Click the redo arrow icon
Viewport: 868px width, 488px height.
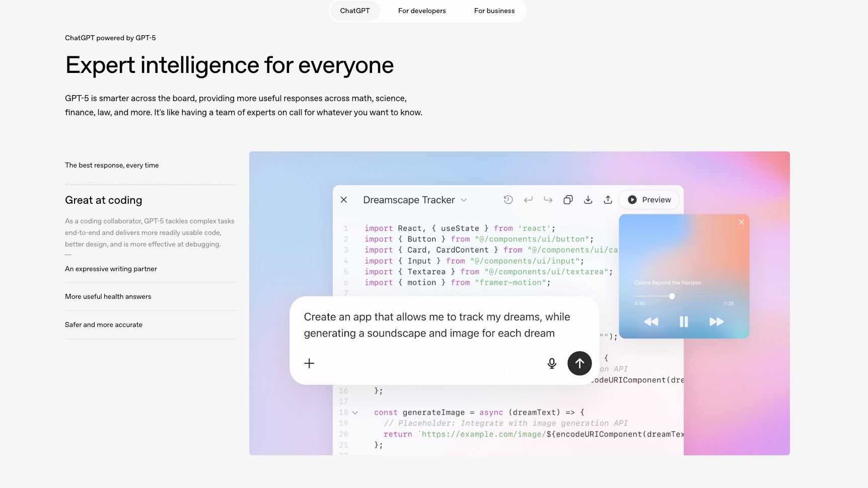pyautogui.click(x=548, y=200)
